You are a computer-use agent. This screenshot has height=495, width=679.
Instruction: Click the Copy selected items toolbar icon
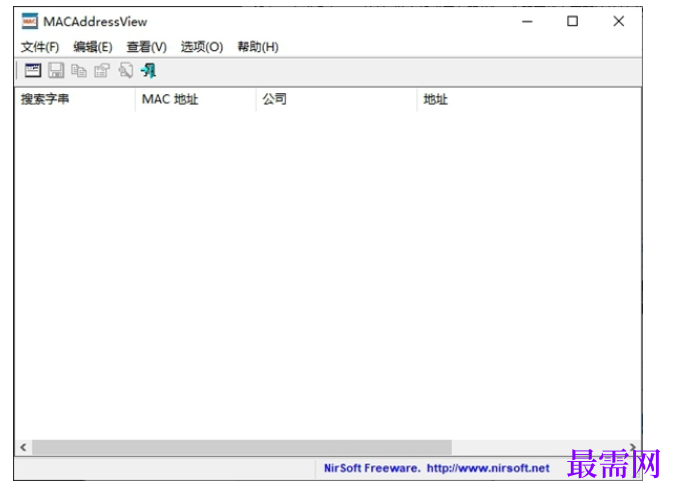coord(79,70)
